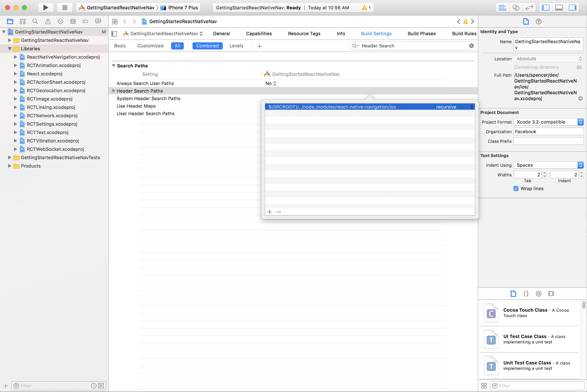The height and width of the screenshot is (392, 587).
Task: Collapse the Libraries folder
Action: (10, 49)
